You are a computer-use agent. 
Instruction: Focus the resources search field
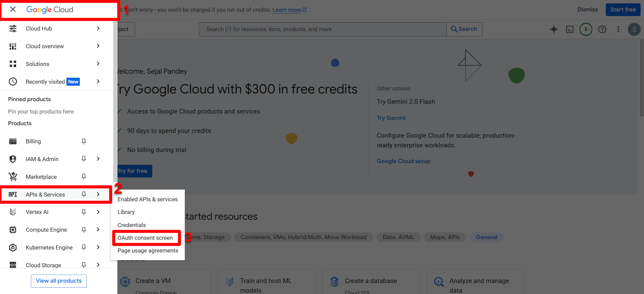323,29
